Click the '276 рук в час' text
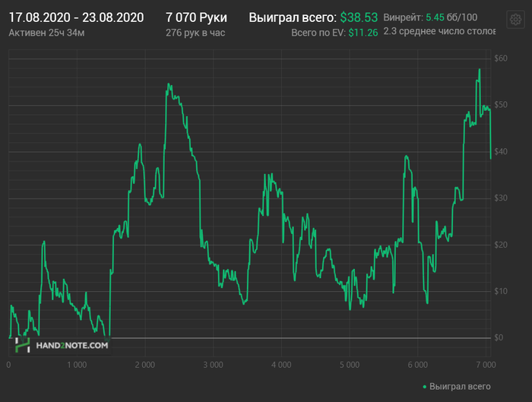The image size is (532, 402). tap(195, 33)
